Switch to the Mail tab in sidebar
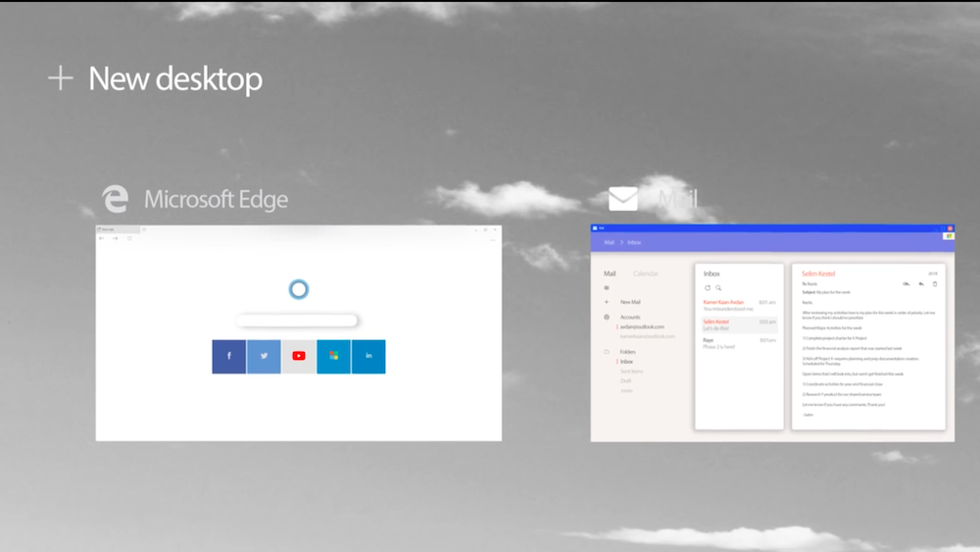980x552 pixels. tap(610, 274)
